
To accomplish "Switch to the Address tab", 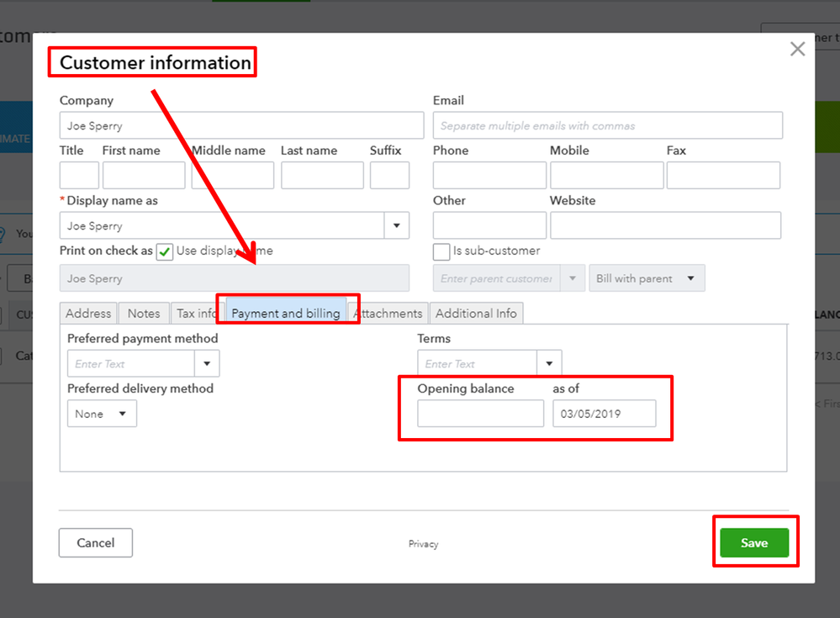I will pyautogui.click(x=88, y=314).
